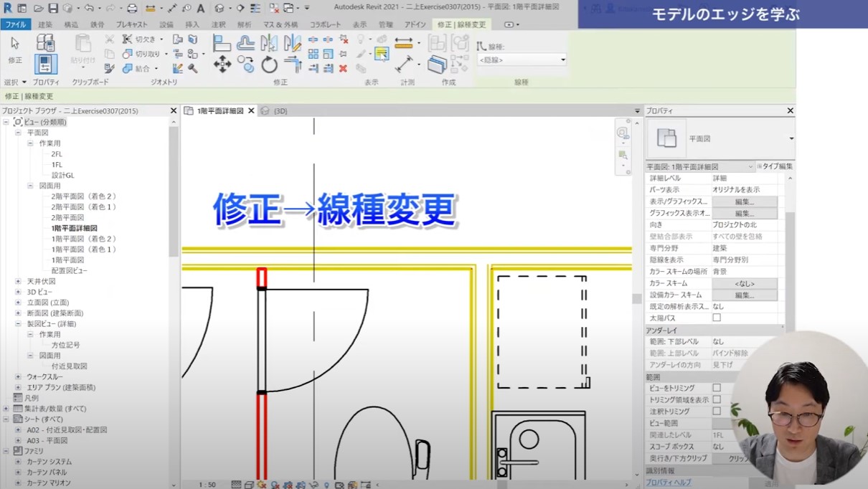868x489 pixels.
Task: Select the Move tool in the Modify panel
Action: tap(222, 65)
